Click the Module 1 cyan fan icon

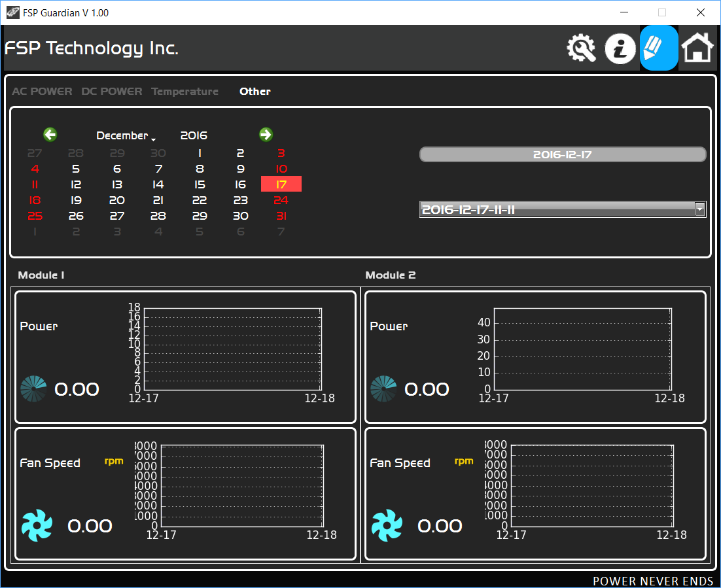tap(37, 525)
